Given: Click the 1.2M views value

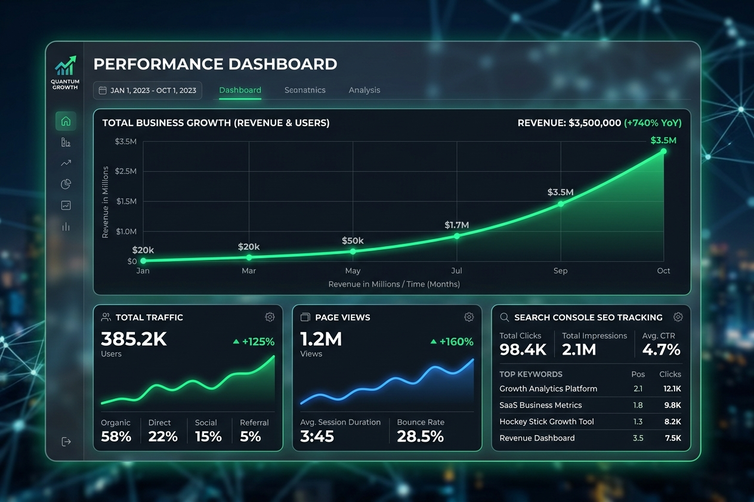Looking at the screenshot, I should (x=321, y=339).
